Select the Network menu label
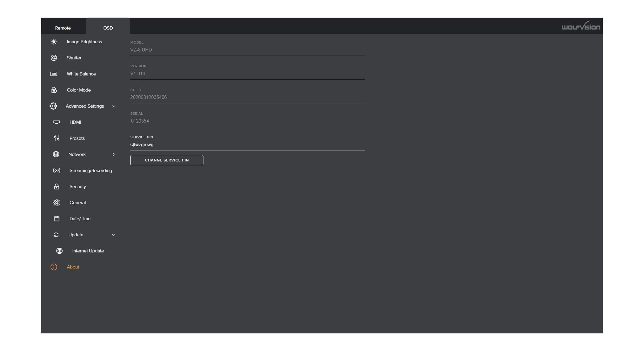 click(x=77, y=154)
